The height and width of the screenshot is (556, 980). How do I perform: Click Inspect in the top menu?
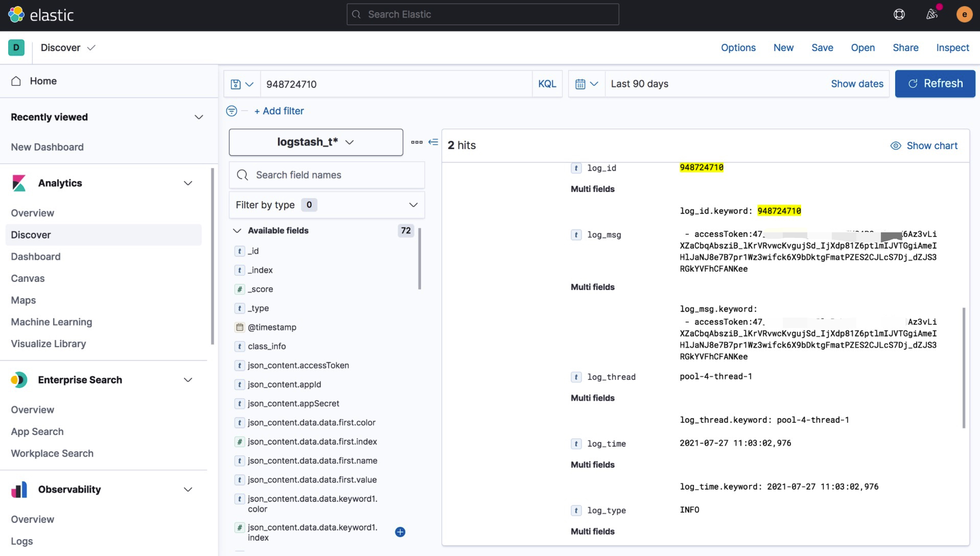click(952, 47)
